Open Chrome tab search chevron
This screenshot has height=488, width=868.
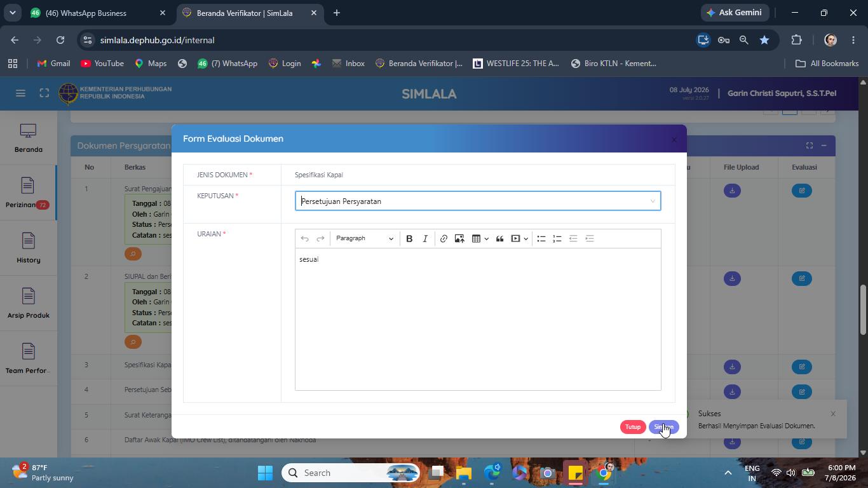tap(12, 13)
